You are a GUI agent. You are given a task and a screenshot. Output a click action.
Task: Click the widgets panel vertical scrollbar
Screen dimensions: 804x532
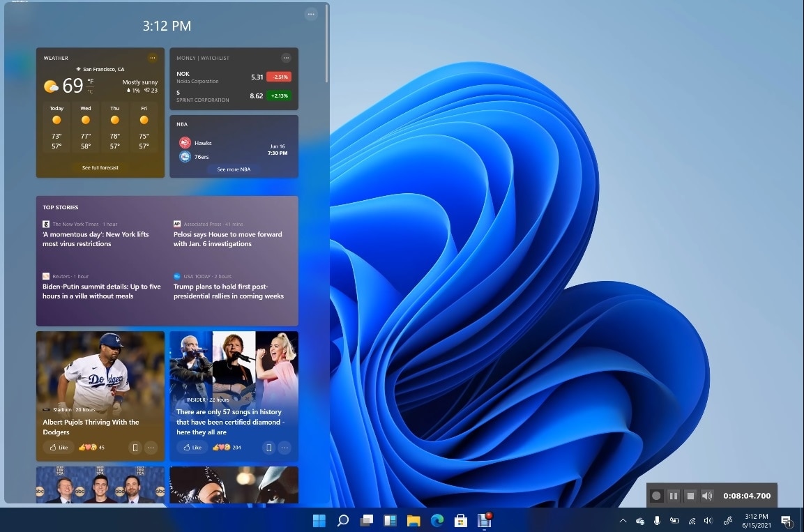(327, 42)
